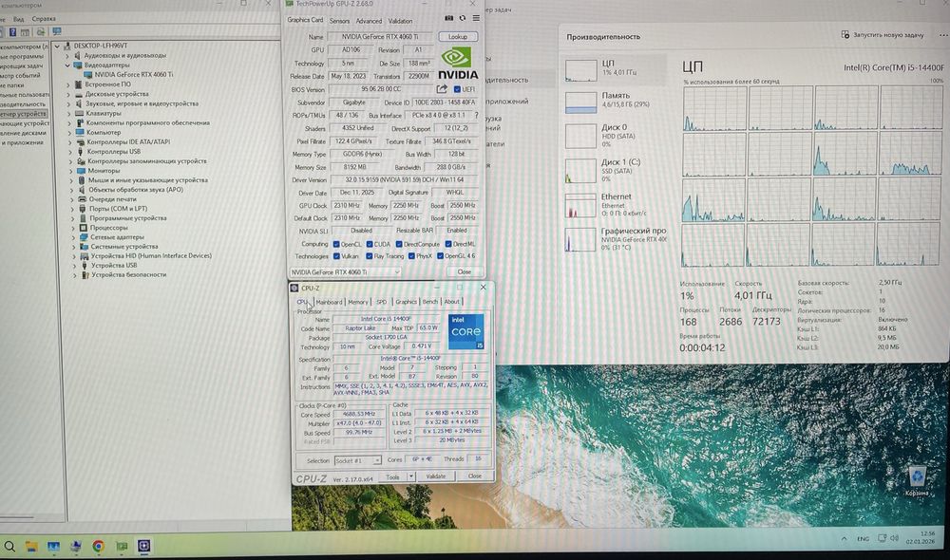Viewport: 950px width, 560px height.
Task: Toggle the OpenGL 4.6 checkbox in GPU-Z
Action: click(441, 256)
